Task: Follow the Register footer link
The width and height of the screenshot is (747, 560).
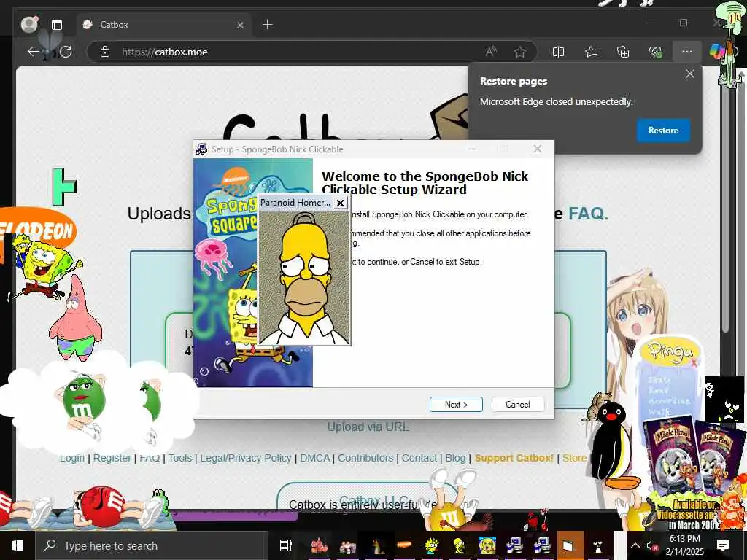Action: tap(112, 458)
